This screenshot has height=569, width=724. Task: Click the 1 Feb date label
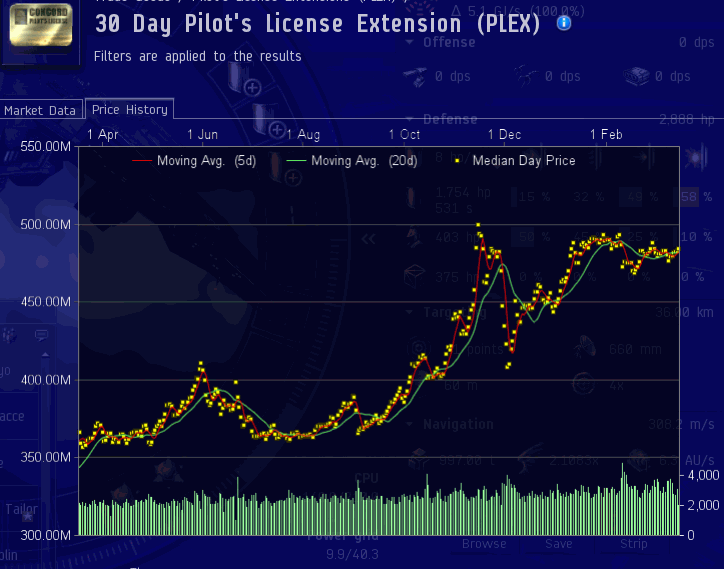point(606,134)
